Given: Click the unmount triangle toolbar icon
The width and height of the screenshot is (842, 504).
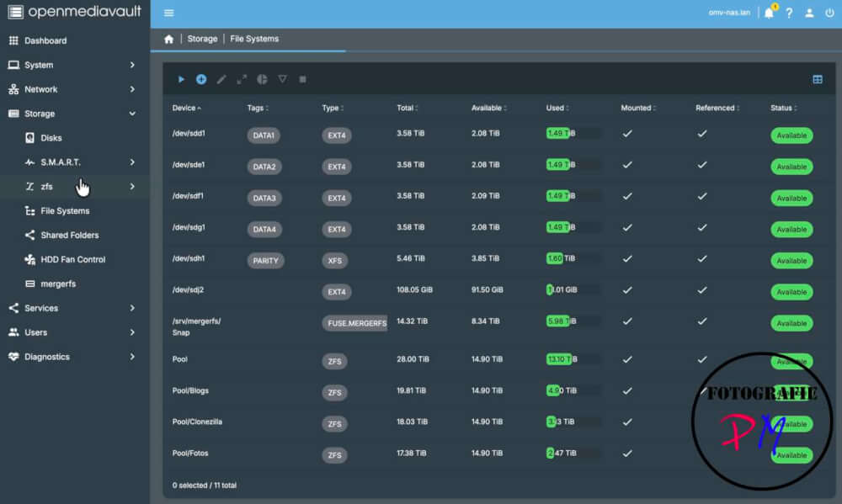Looking at the screenshot, I should click(282, 79).
